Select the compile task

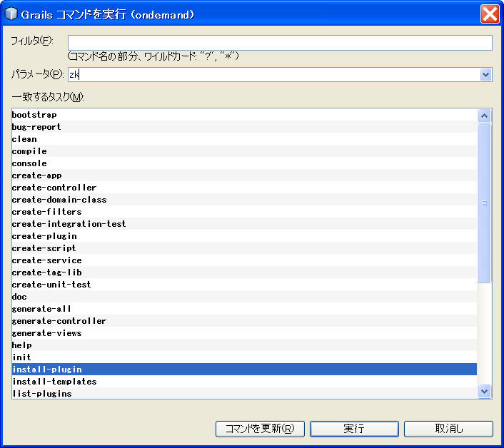click(244, 151)
